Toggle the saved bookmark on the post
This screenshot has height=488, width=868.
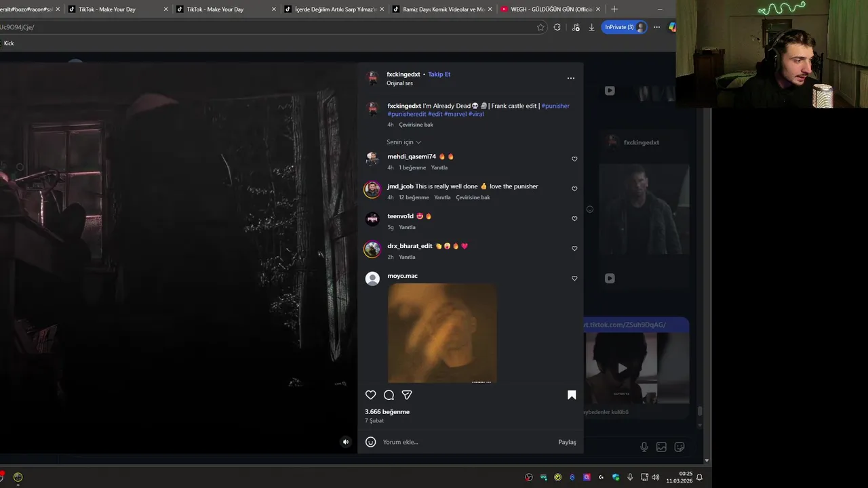point(572,395)
